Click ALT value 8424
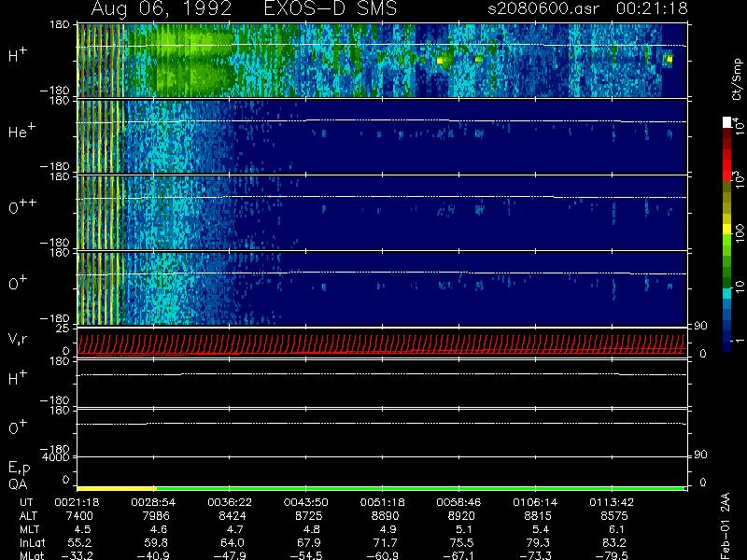Screen dimensions: 747x560 [233, 516]
